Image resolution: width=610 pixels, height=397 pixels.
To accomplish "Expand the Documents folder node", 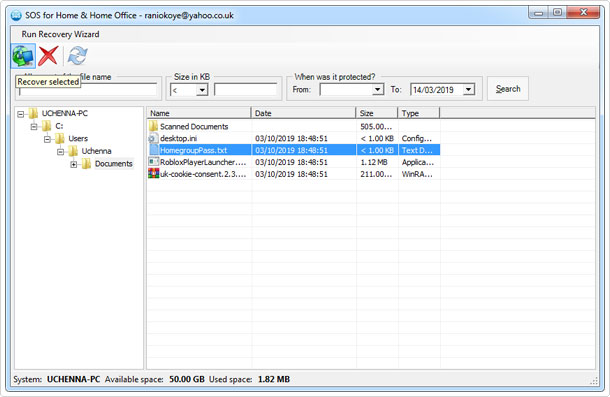I will tap(74, 164).
